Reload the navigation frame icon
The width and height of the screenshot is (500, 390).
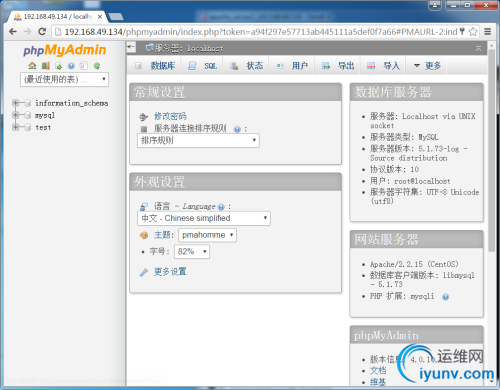coord(97,66)
